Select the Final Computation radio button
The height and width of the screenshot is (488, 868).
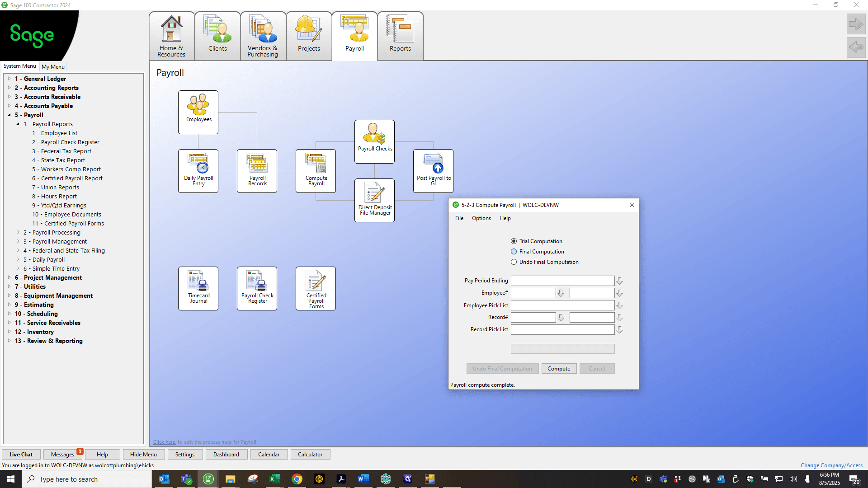click(x=514, y=252)
